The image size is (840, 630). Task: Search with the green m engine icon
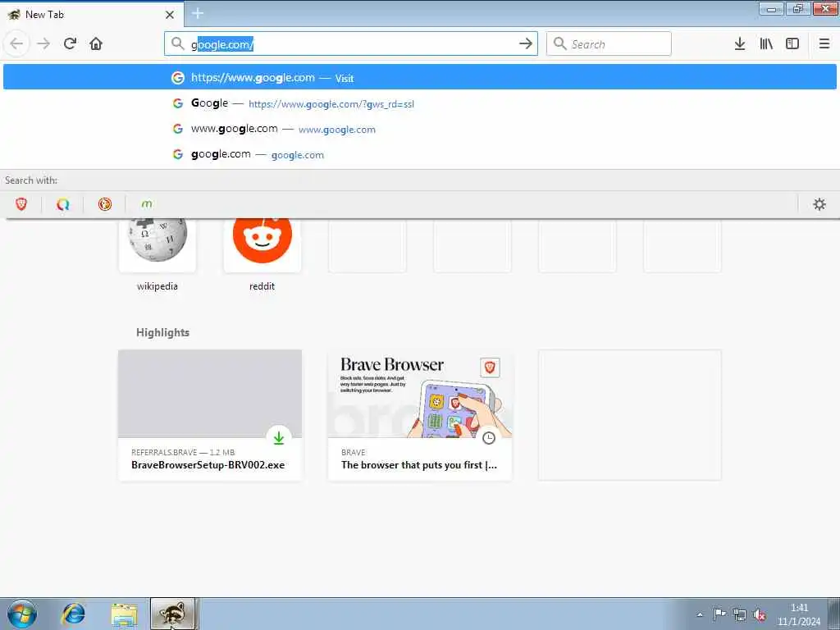pyautogui.click(x=146, y=204)
